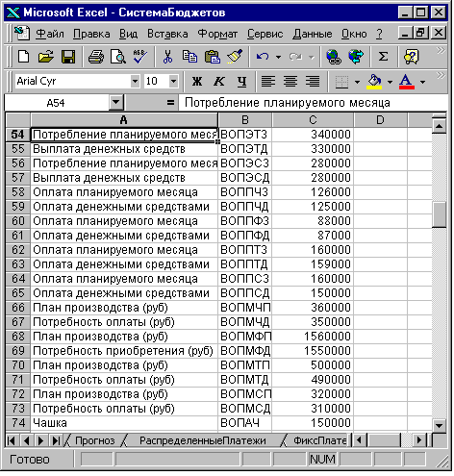Open a file with the Open folder icon
Viewport: 454px width, 476px height.
coord(46,57)
